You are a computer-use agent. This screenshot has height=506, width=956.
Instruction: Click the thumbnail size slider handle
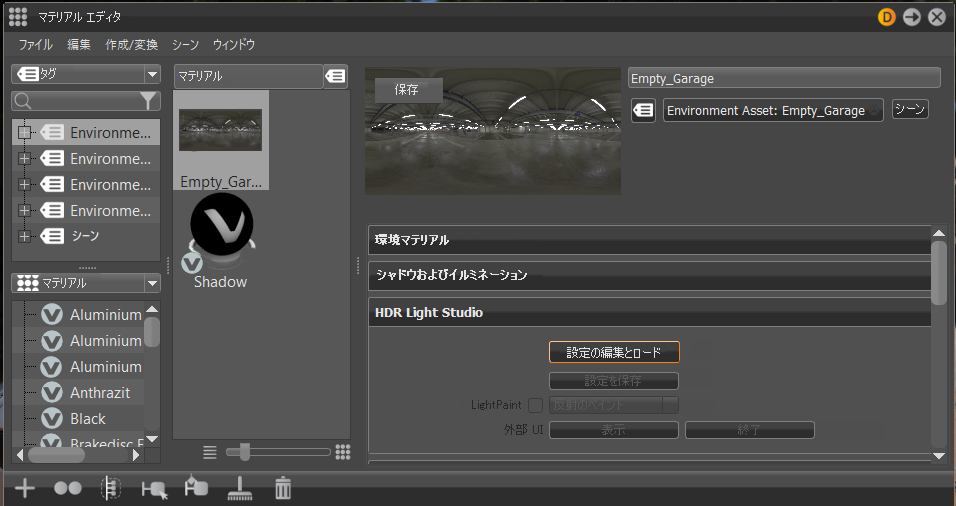pos(244,452)
